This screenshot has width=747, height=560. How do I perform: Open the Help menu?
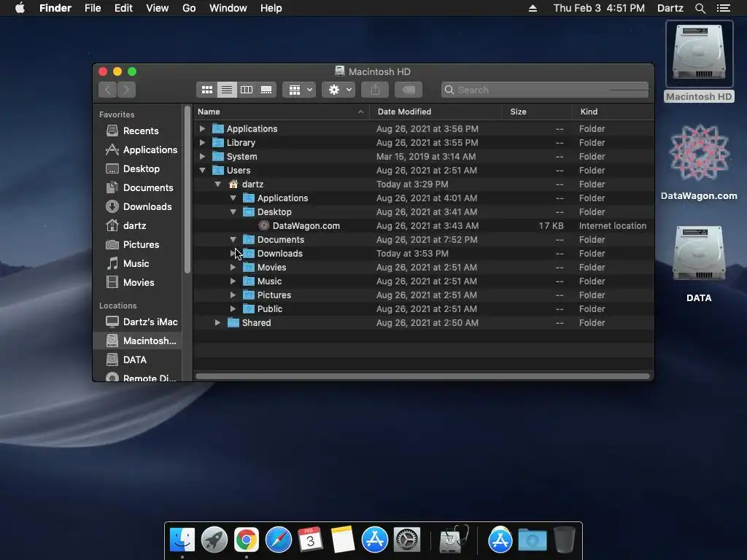click(271, 8)
